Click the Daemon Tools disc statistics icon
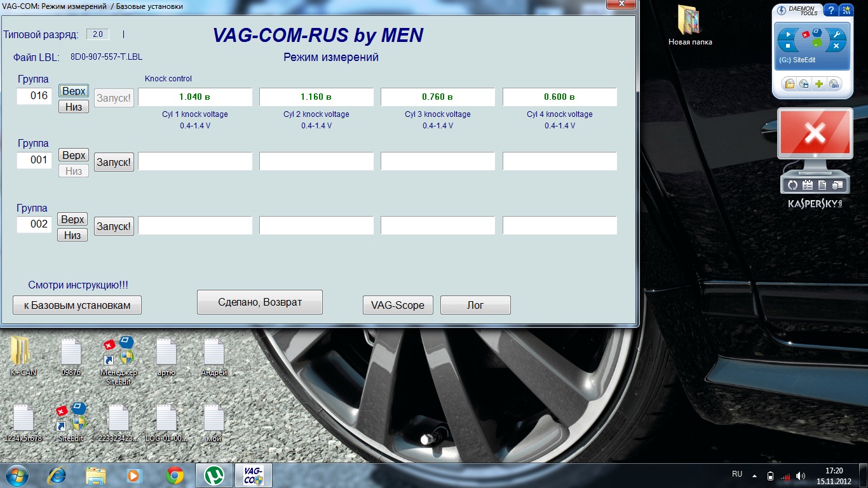The height and width of the screenshot is (488, 868). (834, 84)
